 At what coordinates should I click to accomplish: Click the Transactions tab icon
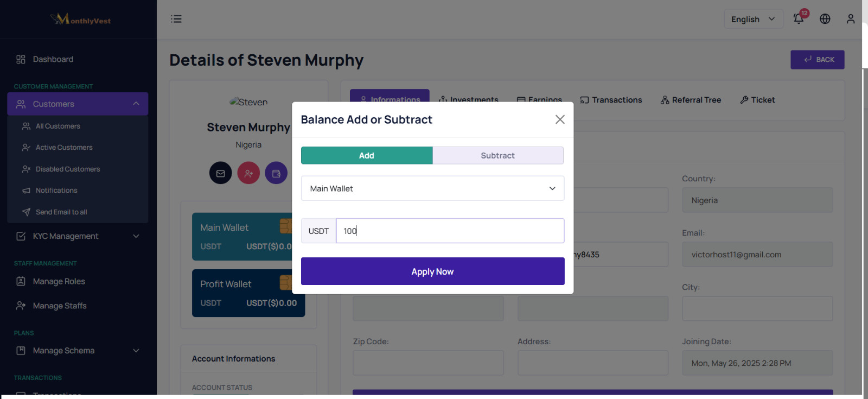(x=584, y=100)
